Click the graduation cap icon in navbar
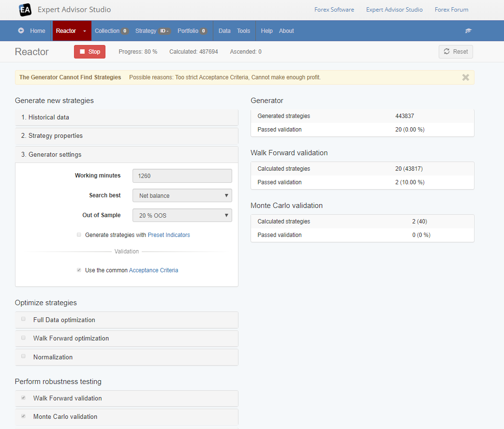The height and width of the screenshot is (429, 504). pos(468,31)
